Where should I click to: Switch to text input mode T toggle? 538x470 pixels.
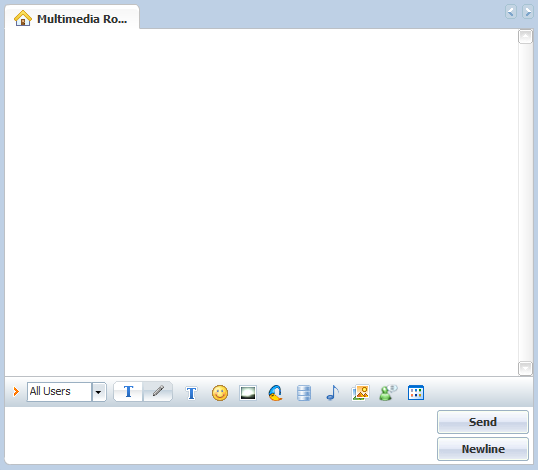[128, 392]
